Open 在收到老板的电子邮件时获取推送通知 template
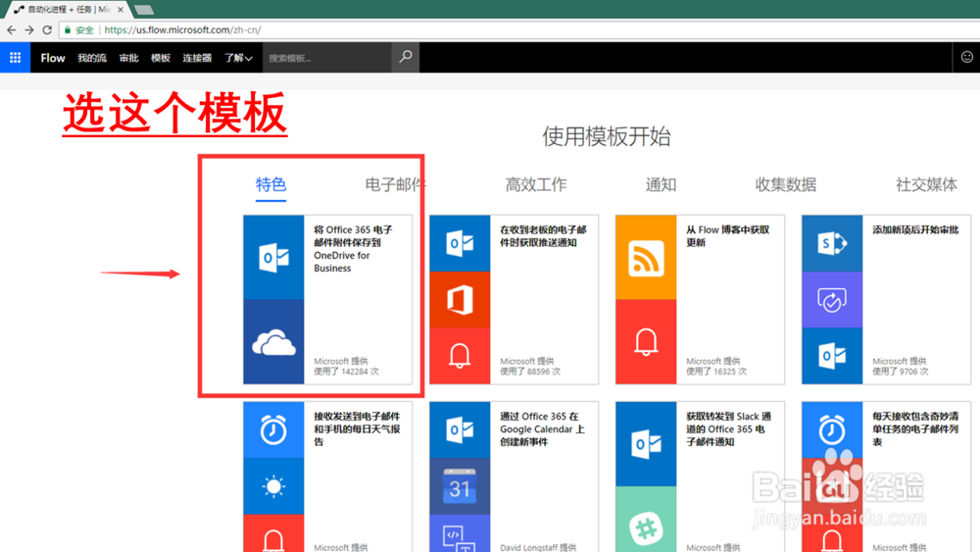The width and height of the screenshot is (980, 552). point(543,236)
